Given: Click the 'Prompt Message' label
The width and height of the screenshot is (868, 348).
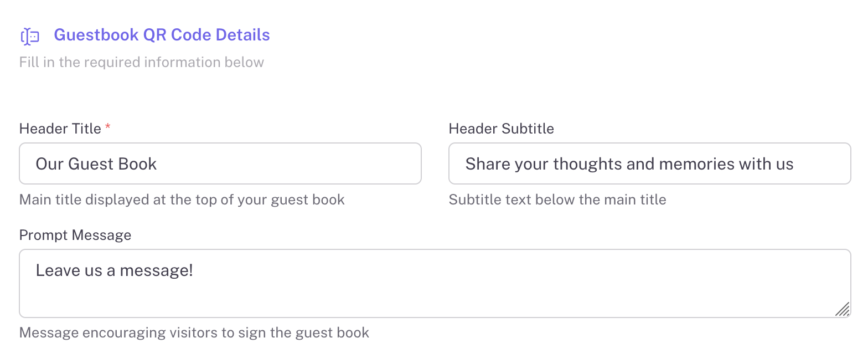Looking at the screenshot, I should click(x=75, y=235).
